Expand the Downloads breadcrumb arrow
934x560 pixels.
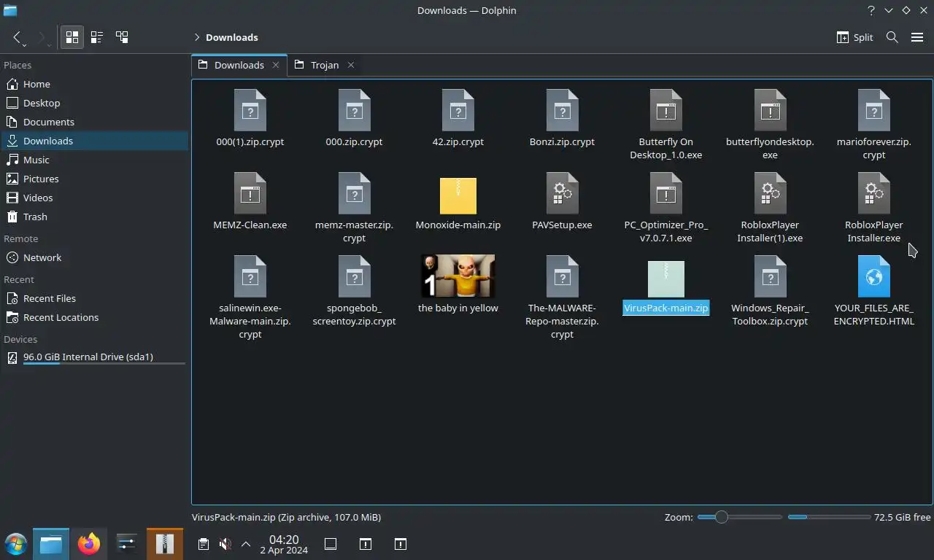[197, 37]
